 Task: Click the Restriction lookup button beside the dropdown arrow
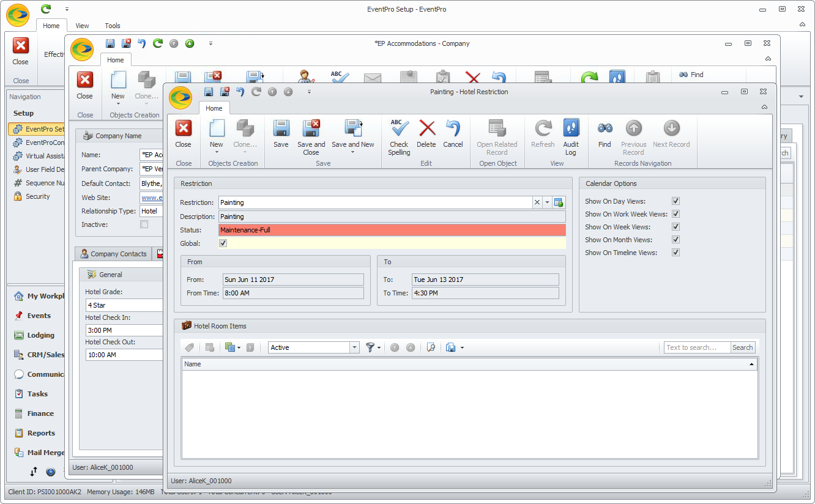559,202
